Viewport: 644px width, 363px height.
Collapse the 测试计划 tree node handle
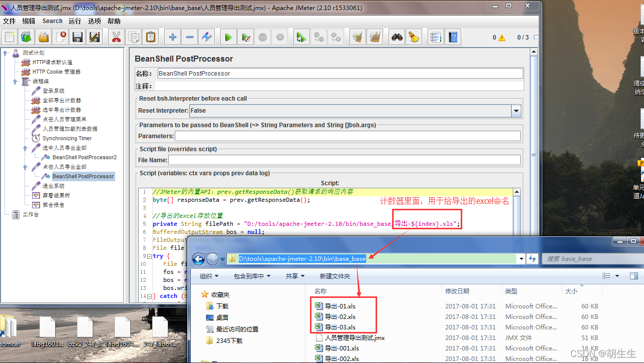pos(6,53)
